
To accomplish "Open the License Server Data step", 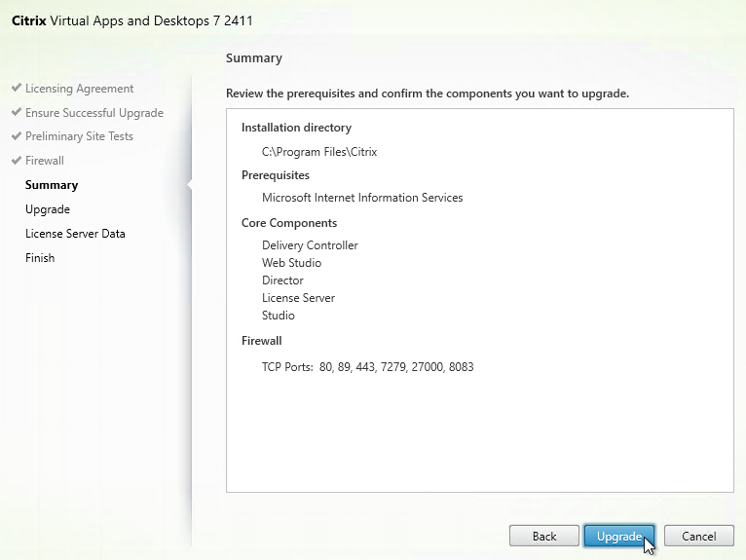I will click(75, 234).
